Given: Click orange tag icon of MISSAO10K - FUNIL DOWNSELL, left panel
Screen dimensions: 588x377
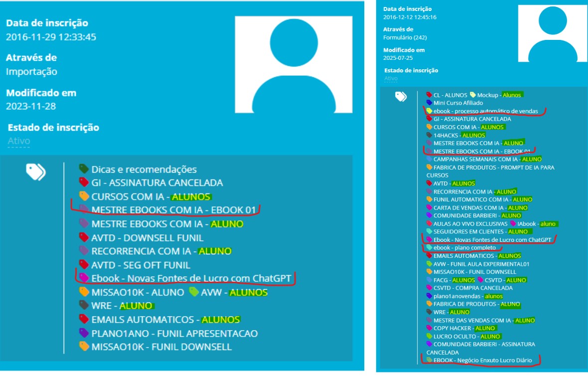Looking at the screenshot, I should point(84,346).
